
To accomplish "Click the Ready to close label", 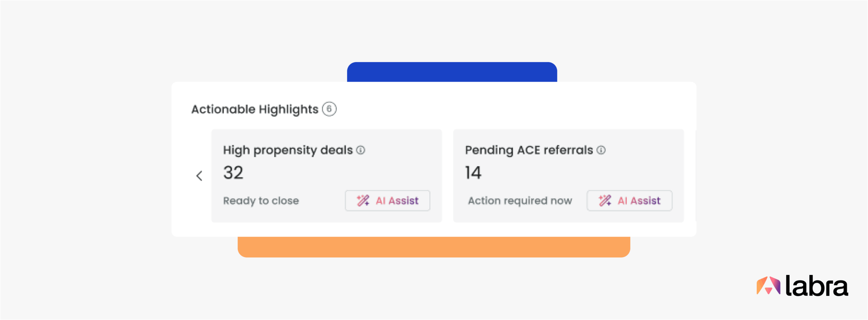I will tap(261, 201).
